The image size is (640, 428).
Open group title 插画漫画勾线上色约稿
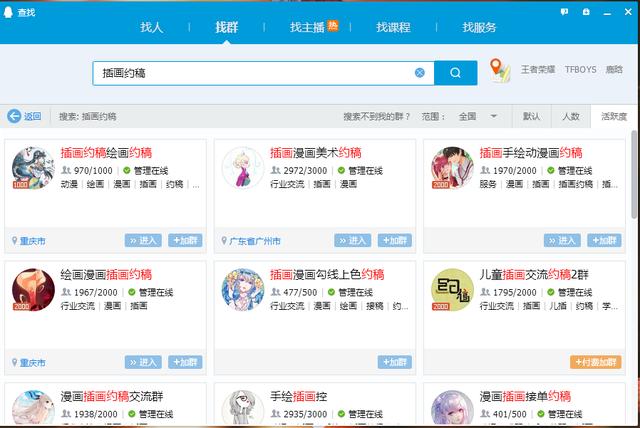(327, 275)
